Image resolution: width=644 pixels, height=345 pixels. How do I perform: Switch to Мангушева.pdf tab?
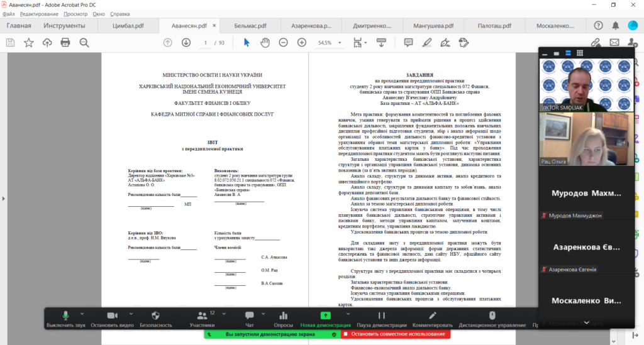pos(433,25)
